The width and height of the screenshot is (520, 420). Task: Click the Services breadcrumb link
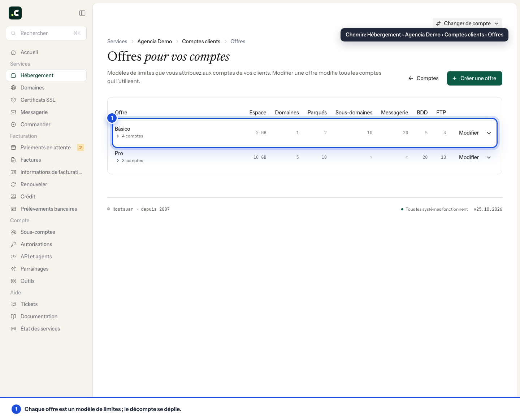[x=117, y=41]
